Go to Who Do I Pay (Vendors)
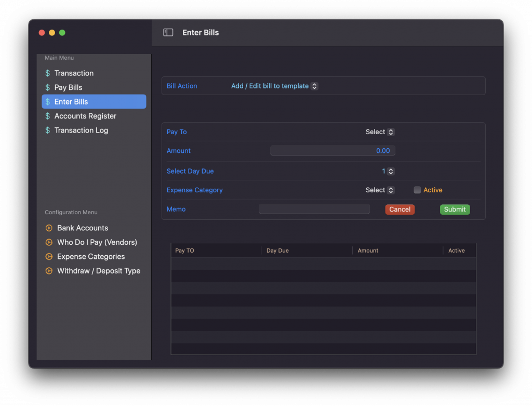 tap(97, 242)
